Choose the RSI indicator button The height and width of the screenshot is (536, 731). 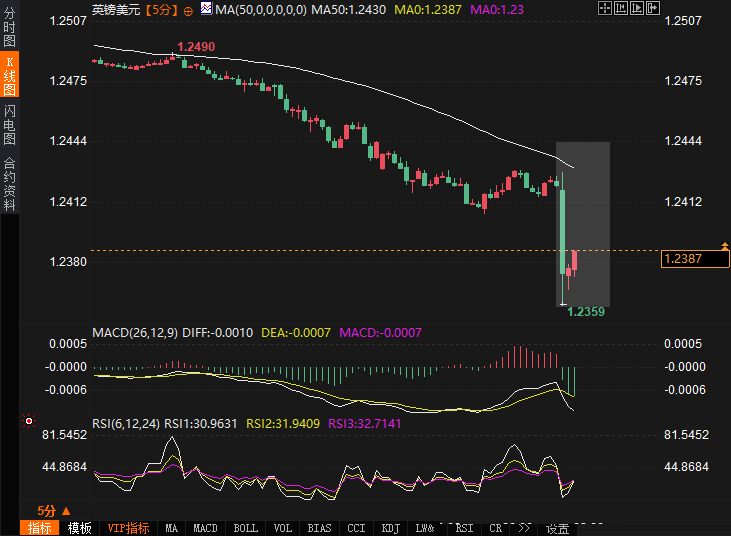pyautogui.click(x=464, y=528)
